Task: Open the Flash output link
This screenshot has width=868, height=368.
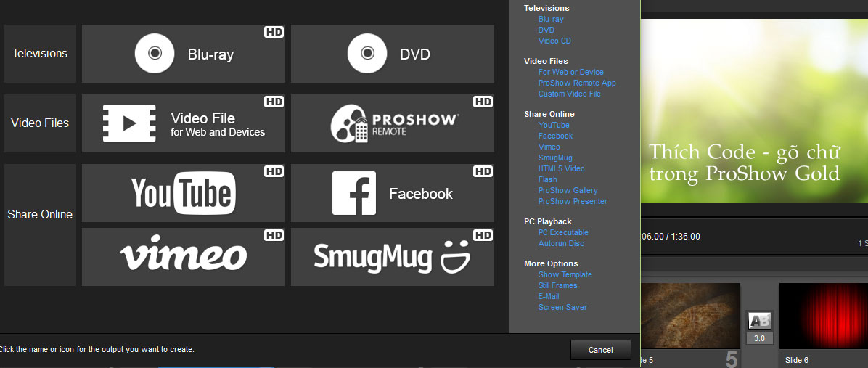Action: 547,179
